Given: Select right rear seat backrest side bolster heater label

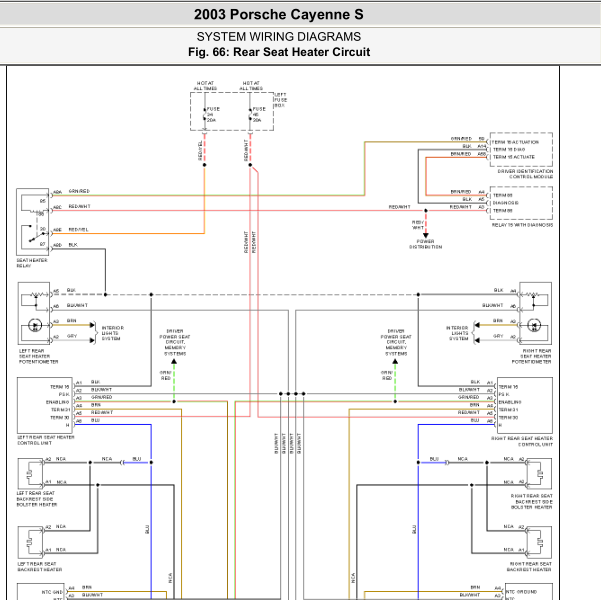Looking at the screenshot, I should coord(532,501).
